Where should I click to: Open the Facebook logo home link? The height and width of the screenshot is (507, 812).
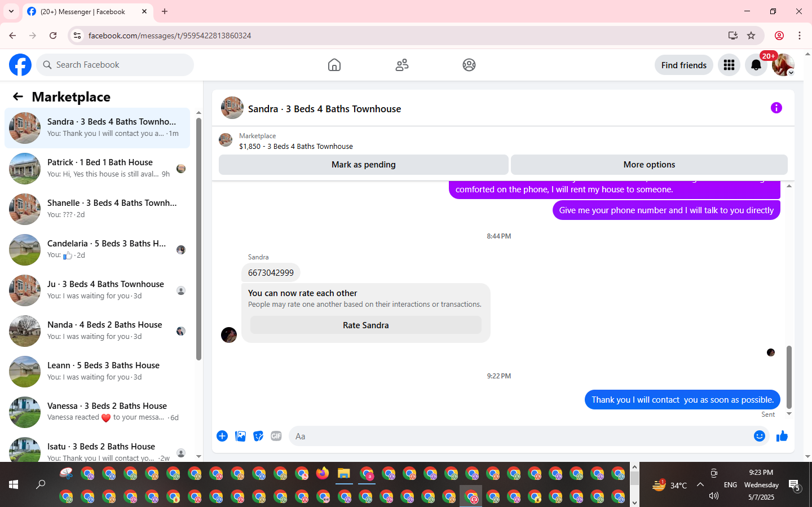click(20, 65)
